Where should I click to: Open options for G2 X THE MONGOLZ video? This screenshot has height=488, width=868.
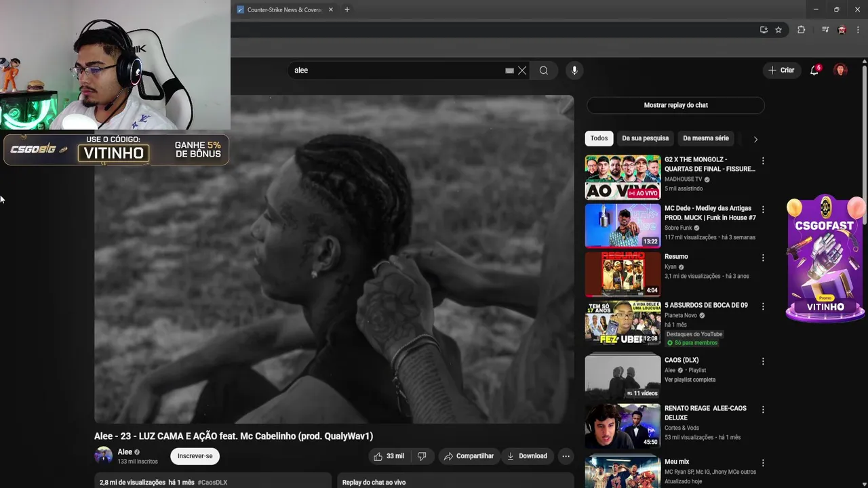(x=763, y=161)
